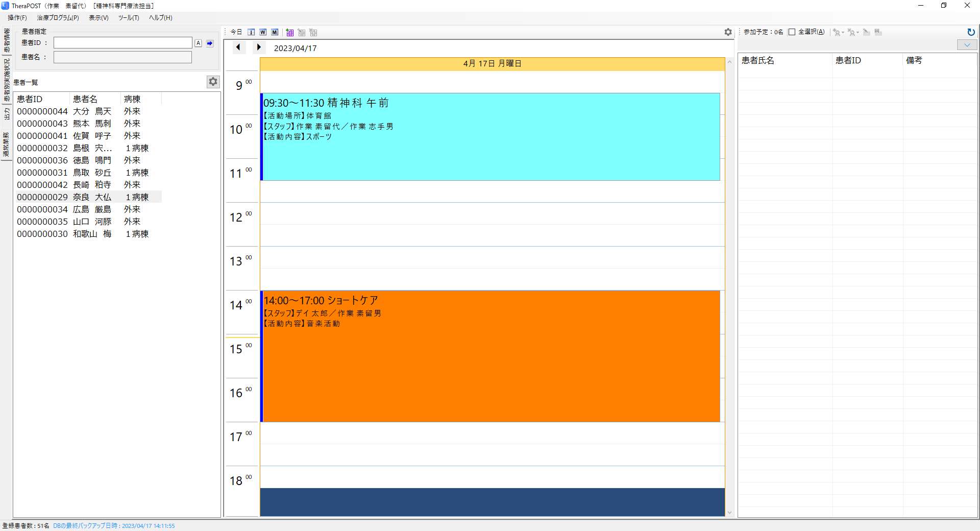Screen dimensions: 980x531
Task: Expand the participant panel chevron
Action: tap(967, 45)
